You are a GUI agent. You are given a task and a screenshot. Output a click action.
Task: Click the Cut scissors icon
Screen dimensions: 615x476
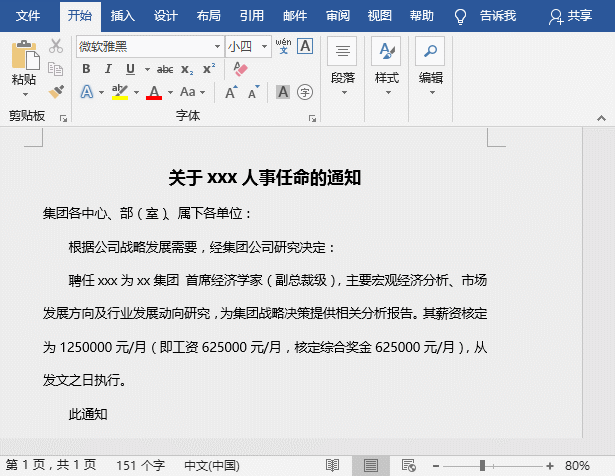[56, 46]
